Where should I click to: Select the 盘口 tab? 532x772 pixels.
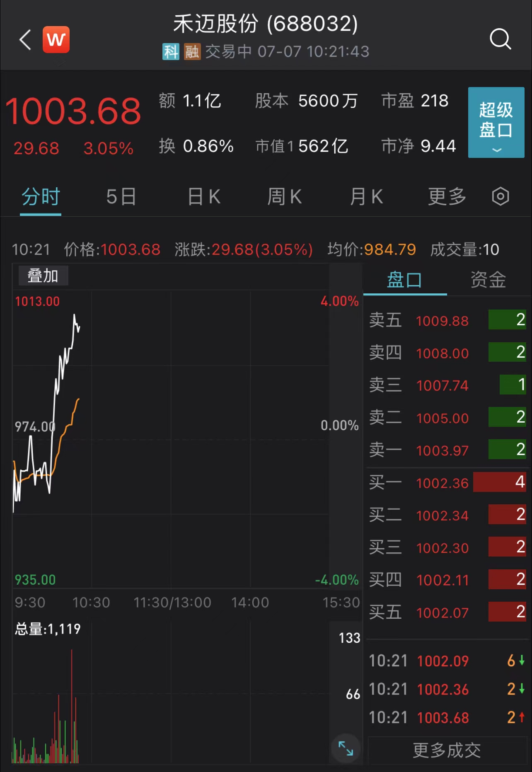click(x=404, y=280)
